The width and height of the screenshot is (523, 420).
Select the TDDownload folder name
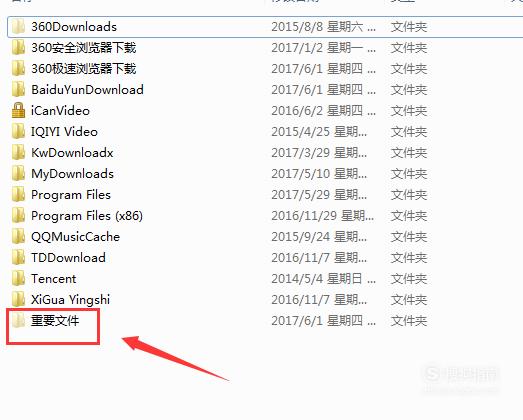tap(68, 258)
